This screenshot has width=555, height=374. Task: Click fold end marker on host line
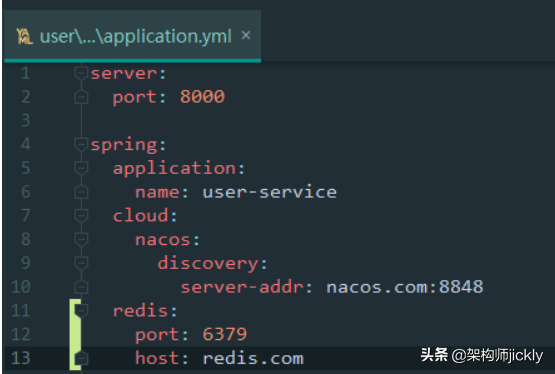point(81,358)
